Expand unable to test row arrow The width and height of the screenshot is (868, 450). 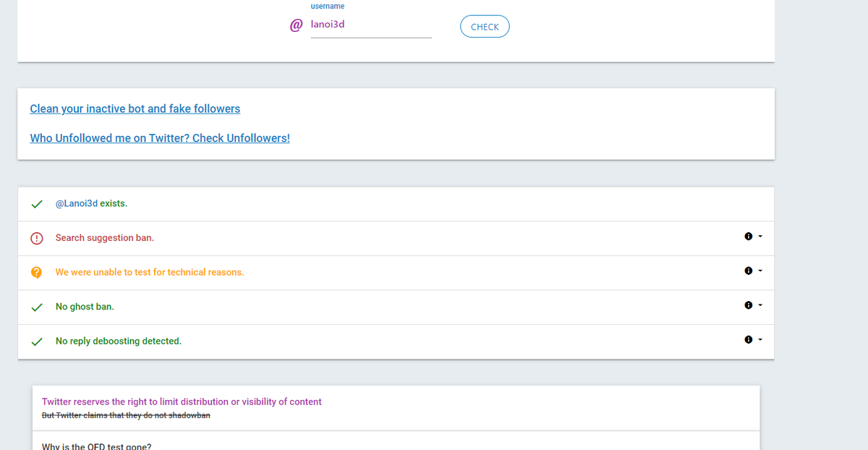coord(760,271)
